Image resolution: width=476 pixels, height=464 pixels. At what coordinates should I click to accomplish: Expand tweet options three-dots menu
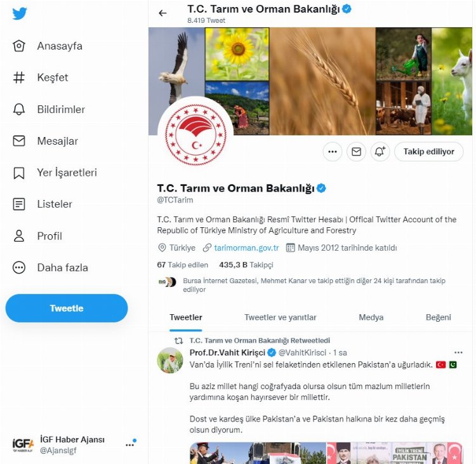click(458, 352)
